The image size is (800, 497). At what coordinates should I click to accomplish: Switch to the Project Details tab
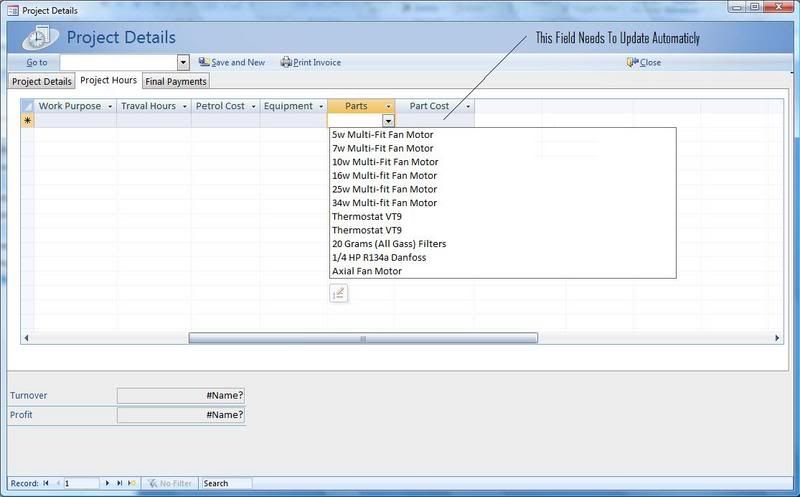point(41,82)
